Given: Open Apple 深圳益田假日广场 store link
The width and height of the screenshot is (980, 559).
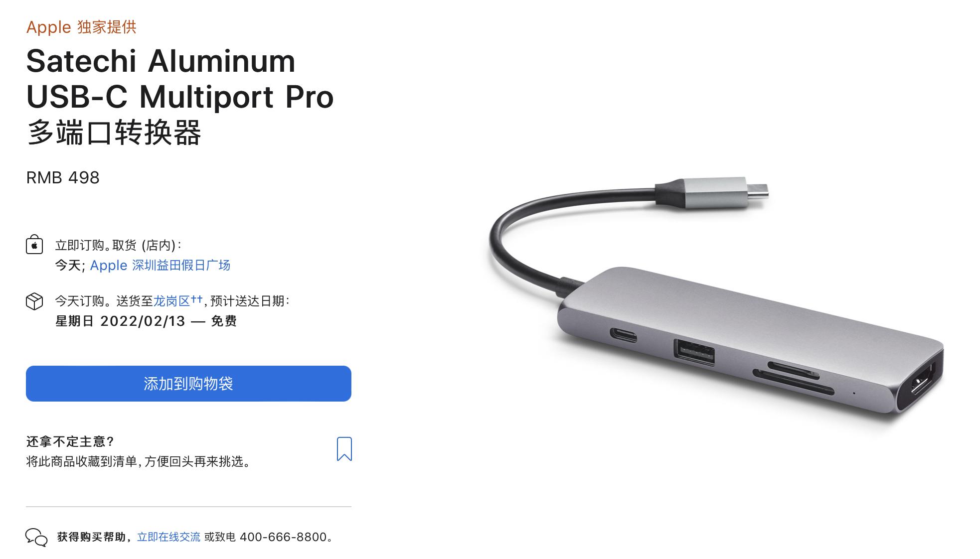Looking at the screenshot, I should coord(160,265).
